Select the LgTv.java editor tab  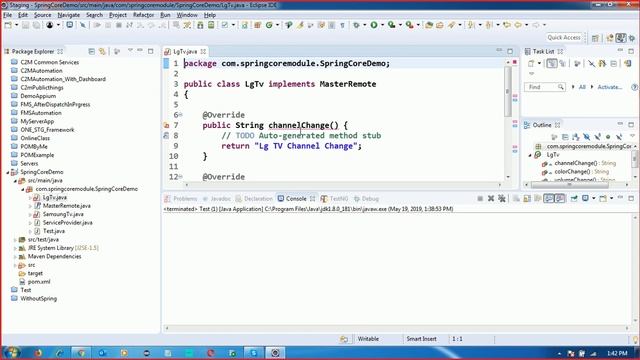[x=184, y=51]
